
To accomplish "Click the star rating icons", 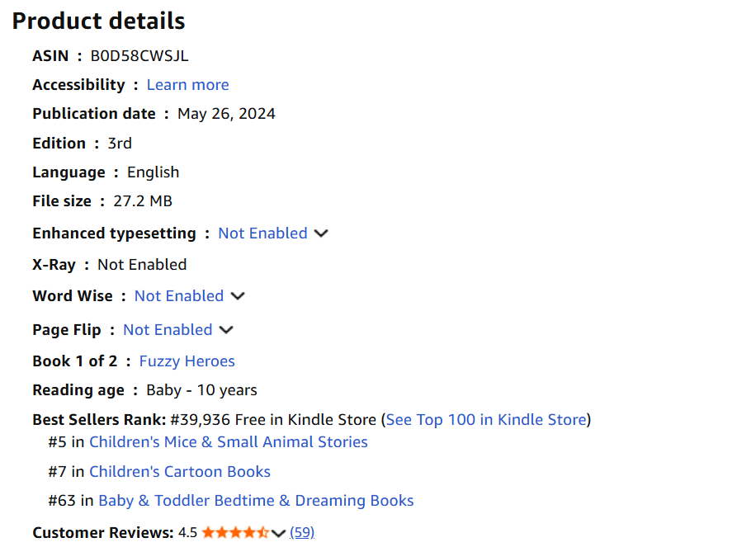I will 235,532.
